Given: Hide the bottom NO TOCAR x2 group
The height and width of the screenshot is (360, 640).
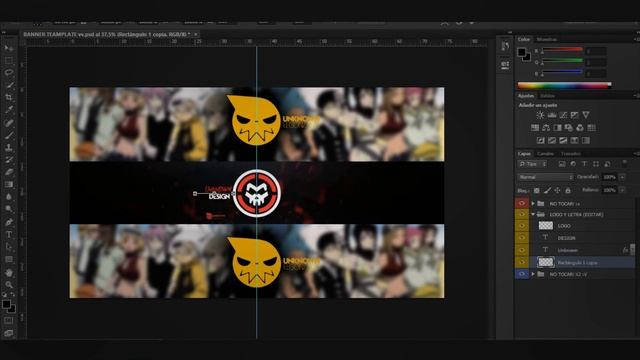Looking at the screenshot, I should pyautogui.click(x=522, y=274).
